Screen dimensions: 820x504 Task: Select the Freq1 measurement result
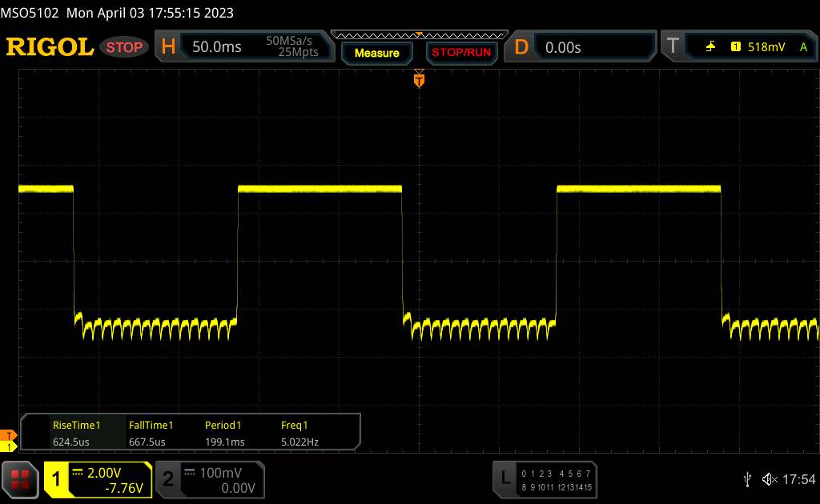click(x=295, y=433)
